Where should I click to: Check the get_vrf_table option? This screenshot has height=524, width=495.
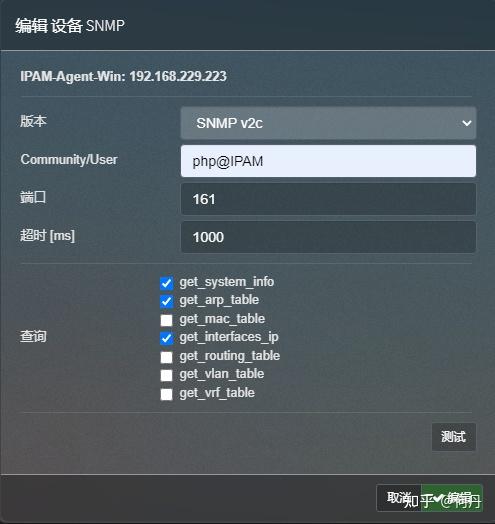(166, 394)
